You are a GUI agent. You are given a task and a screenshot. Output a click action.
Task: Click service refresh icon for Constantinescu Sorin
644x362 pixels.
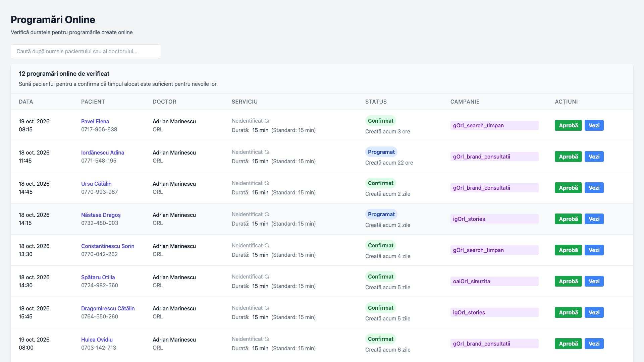click(x=267, y=245)
